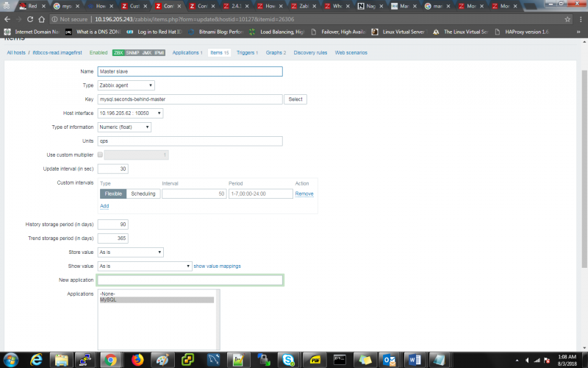Open the Applications host tab
Screen dimensions: 588x368
click(187, 52)
